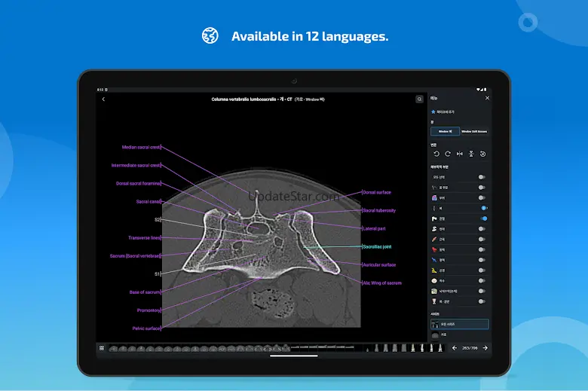The image size is (588, 391).
Task: Rotate image clockwise
Action: 448,154
